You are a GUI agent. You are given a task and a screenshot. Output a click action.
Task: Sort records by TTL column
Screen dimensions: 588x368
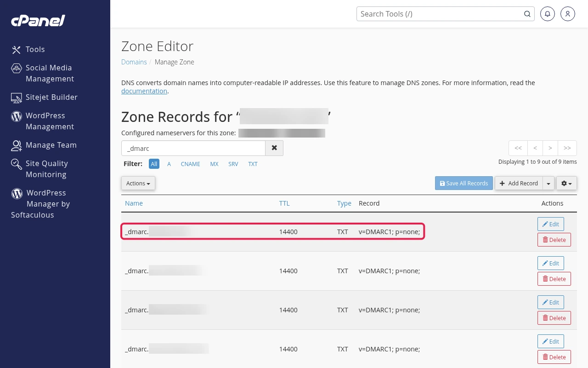(x=284, y=203)
